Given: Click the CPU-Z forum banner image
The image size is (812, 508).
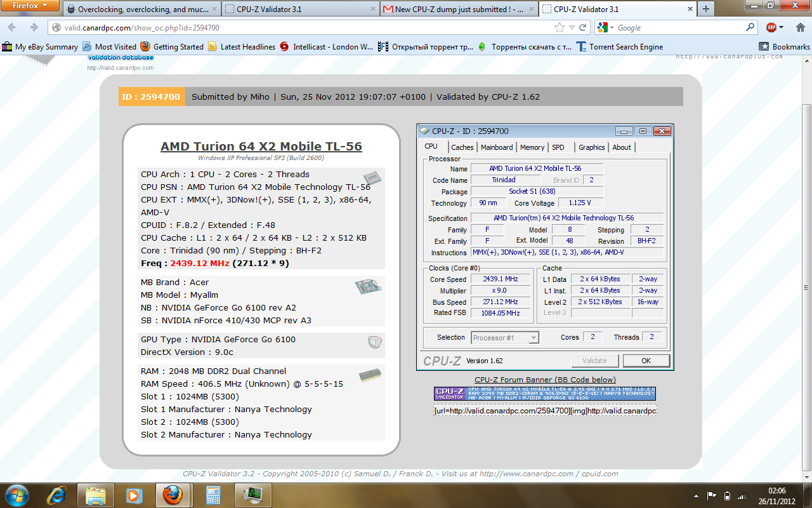Looking at the screenshot, I should pyautogui.click(x=545, y=394).
